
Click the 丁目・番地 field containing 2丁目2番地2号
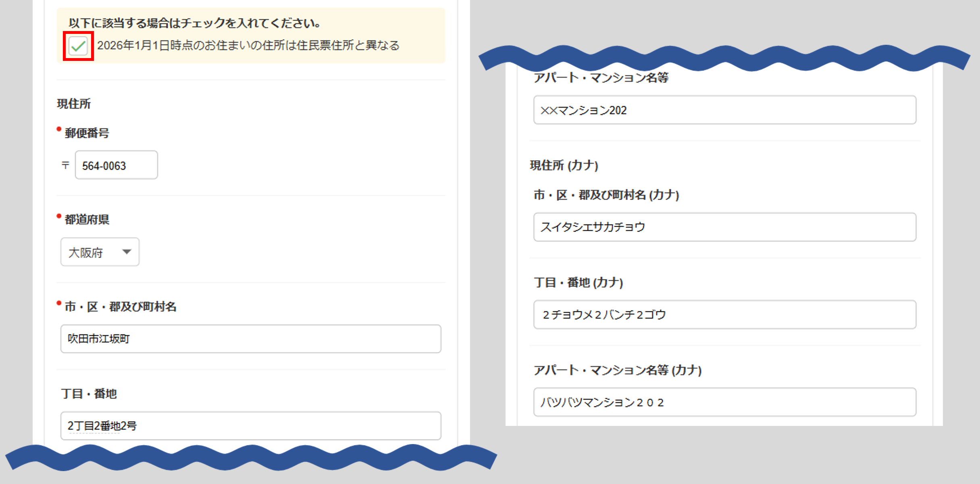(x=250, y=426)
